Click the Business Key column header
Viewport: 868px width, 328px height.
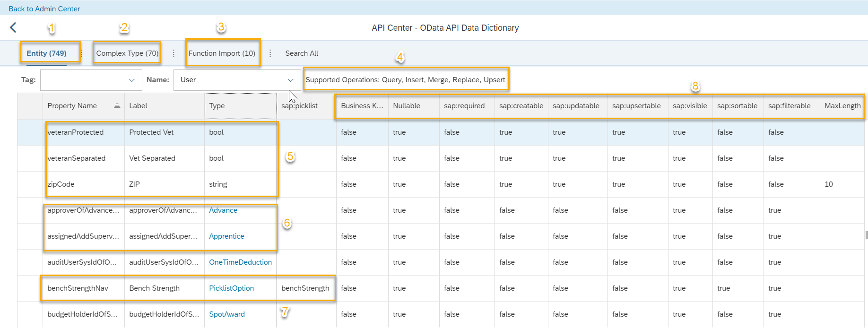point(362,106)
